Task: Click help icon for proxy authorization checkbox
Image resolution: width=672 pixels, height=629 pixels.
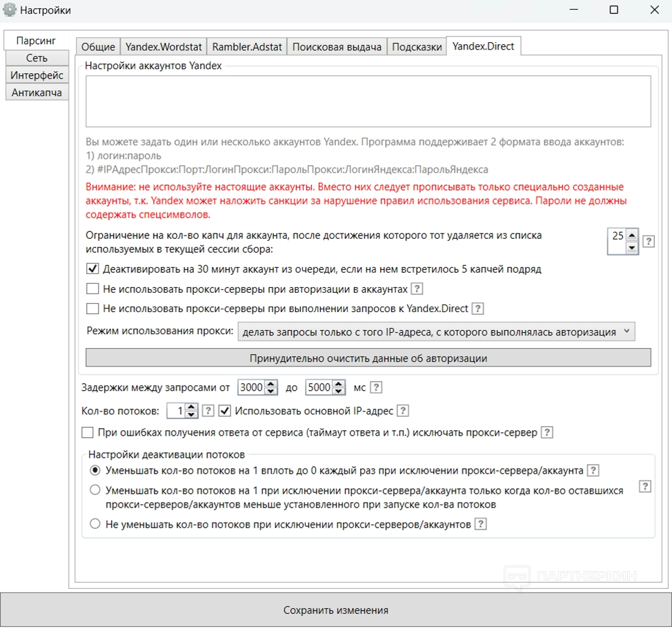Action: coord(417,289)
